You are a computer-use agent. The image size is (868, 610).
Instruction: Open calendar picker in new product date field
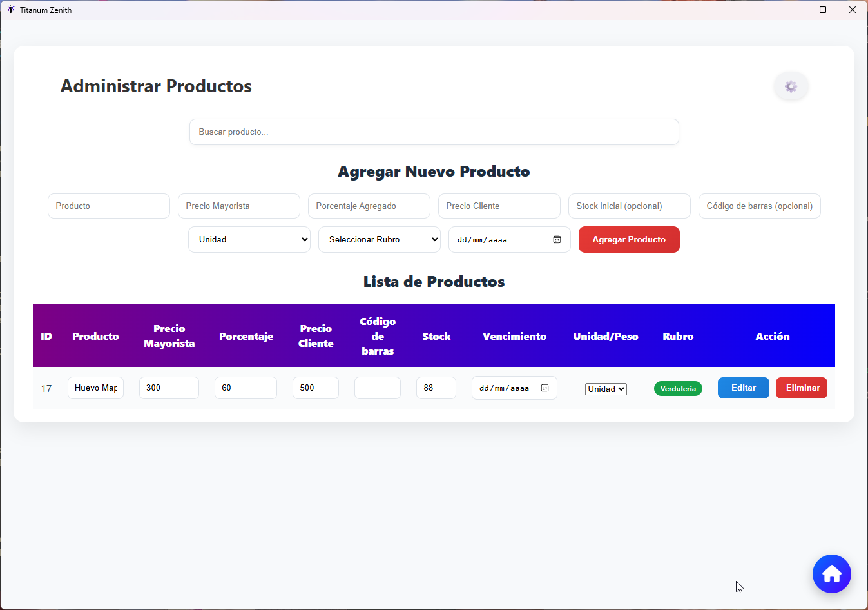click(x=556, y=239)
